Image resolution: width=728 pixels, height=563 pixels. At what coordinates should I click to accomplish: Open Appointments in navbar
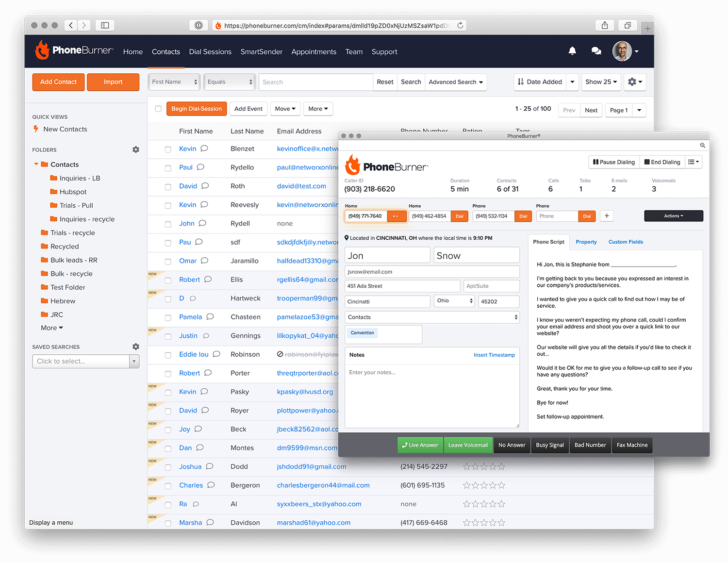314,51
